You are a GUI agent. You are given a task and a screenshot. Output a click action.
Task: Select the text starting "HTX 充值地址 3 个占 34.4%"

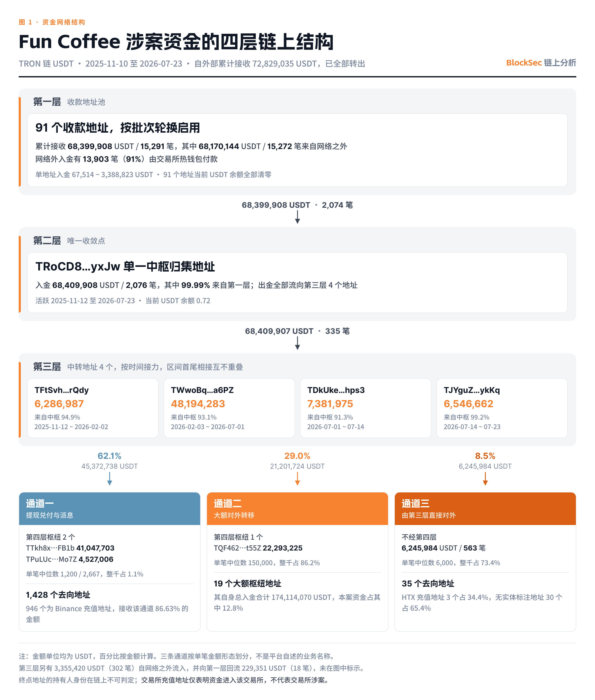[x=482, y=602]
